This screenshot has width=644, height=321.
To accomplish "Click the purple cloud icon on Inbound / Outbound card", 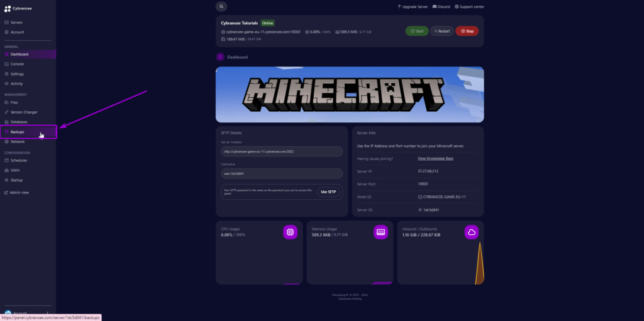I will pyautogui.click(x=472, y=232).
